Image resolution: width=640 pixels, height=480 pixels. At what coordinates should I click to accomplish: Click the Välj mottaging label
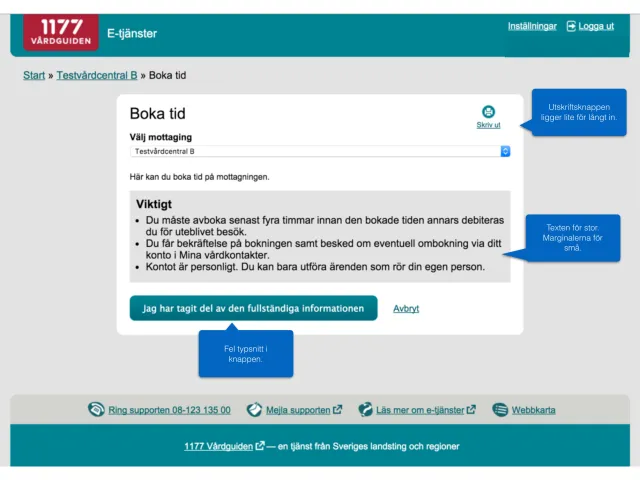(161, 137)
